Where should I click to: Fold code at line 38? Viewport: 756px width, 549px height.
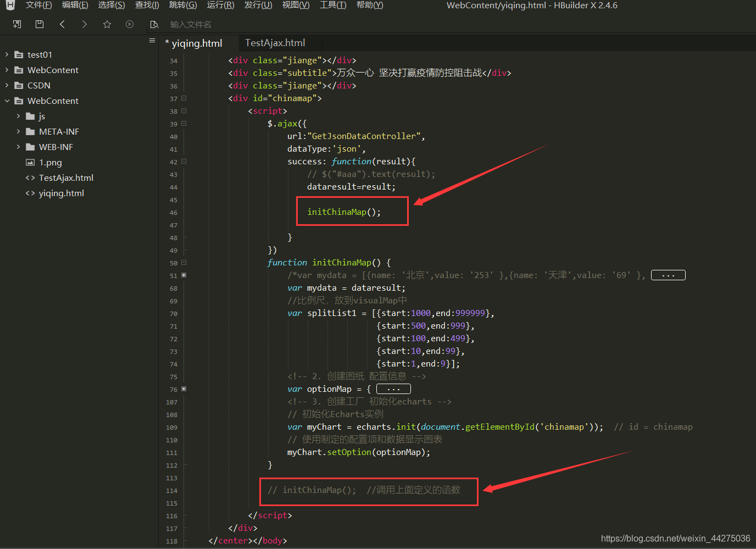[184, 111]
